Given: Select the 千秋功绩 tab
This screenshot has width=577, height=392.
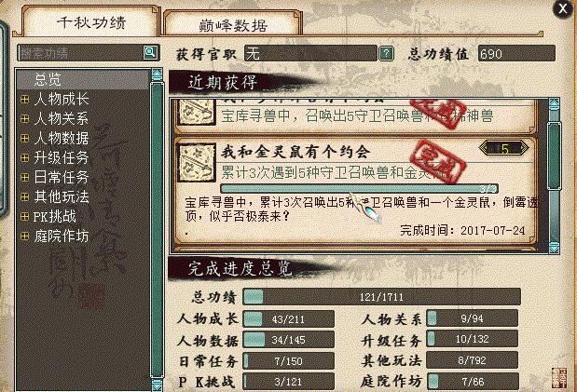Looking at the screenshot, I should [x=91, y=21].
